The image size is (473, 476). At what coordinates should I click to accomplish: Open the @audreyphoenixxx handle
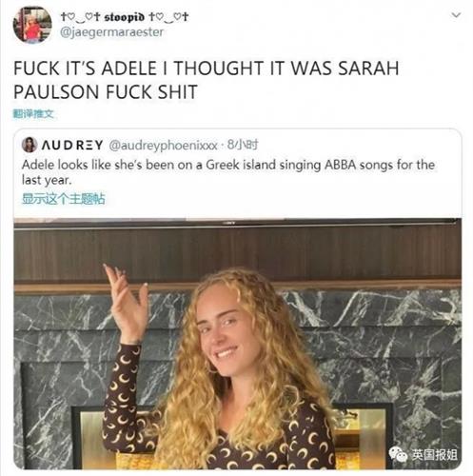(x=163, y=146)
